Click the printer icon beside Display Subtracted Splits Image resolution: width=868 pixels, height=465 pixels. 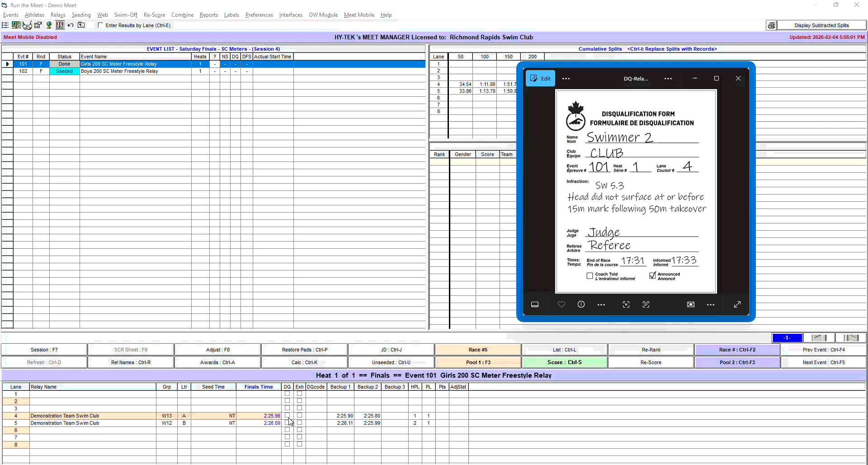click(771, 25)
